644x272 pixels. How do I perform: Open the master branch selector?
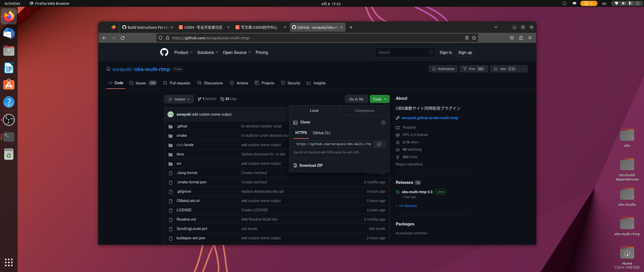(179, 99)
